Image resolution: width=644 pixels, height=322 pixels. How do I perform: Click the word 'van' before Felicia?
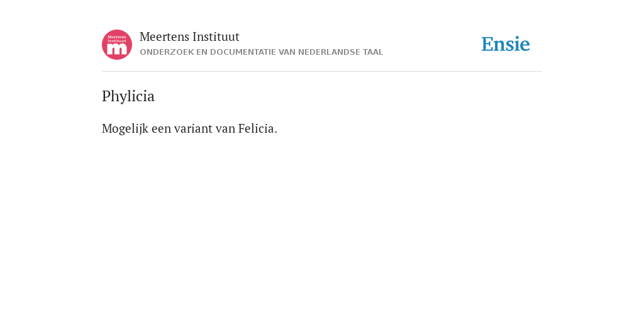tap(225, 129)
